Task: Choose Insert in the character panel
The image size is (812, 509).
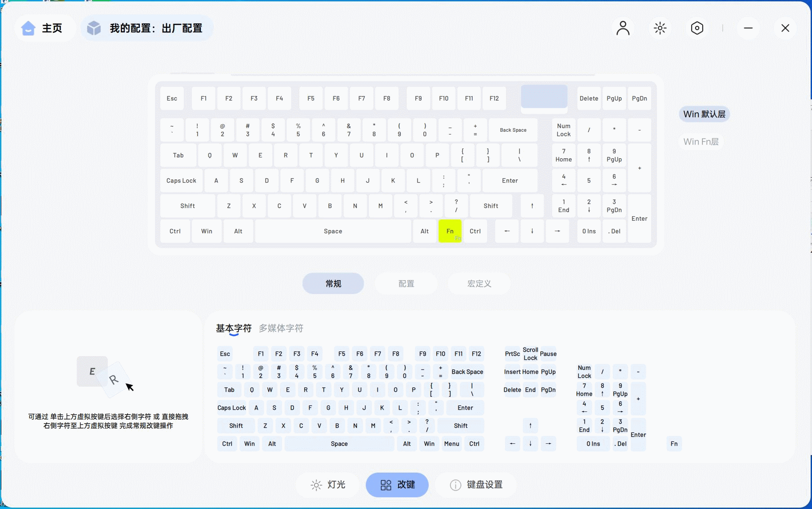Action: pos(512,372)
